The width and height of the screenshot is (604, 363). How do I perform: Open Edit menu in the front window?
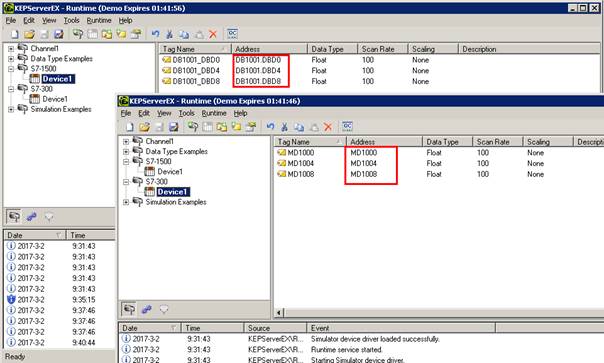click(x=144, y=113)
